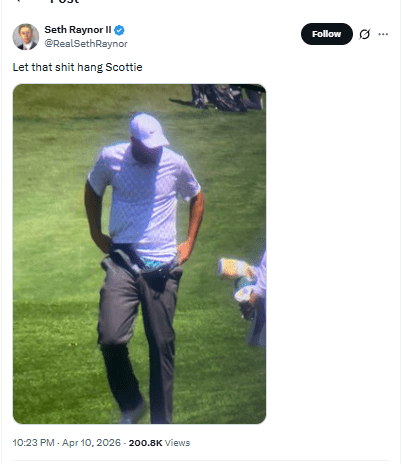Click the partially visible Post header title
Image resolution: width=402 pixels, height=464 pixels.
(65, 2)
